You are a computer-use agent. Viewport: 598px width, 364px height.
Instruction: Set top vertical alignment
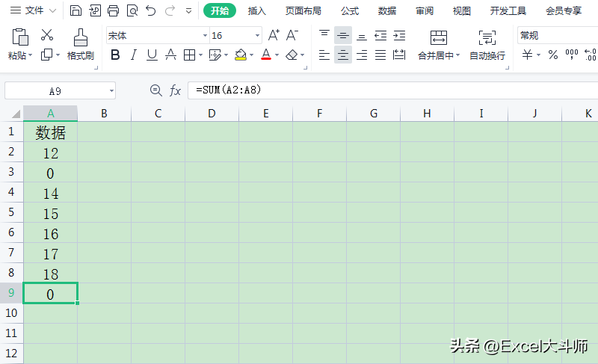[x=324, y=35]
